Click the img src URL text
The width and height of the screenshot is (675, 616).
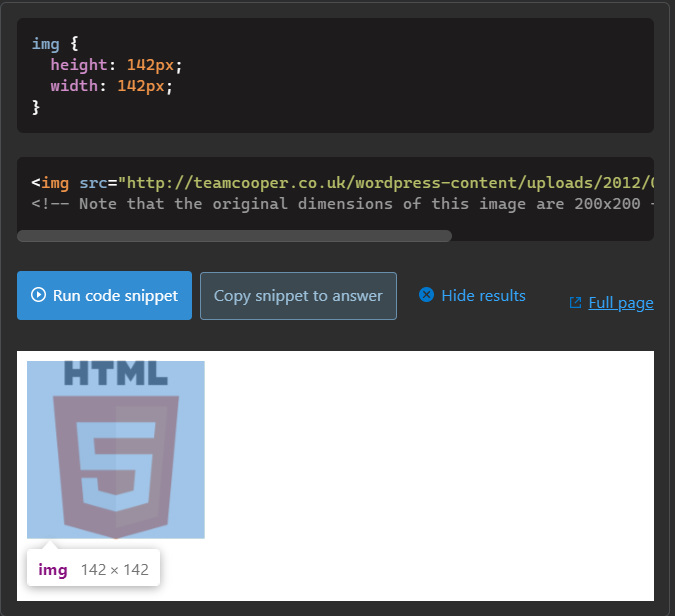387,183
